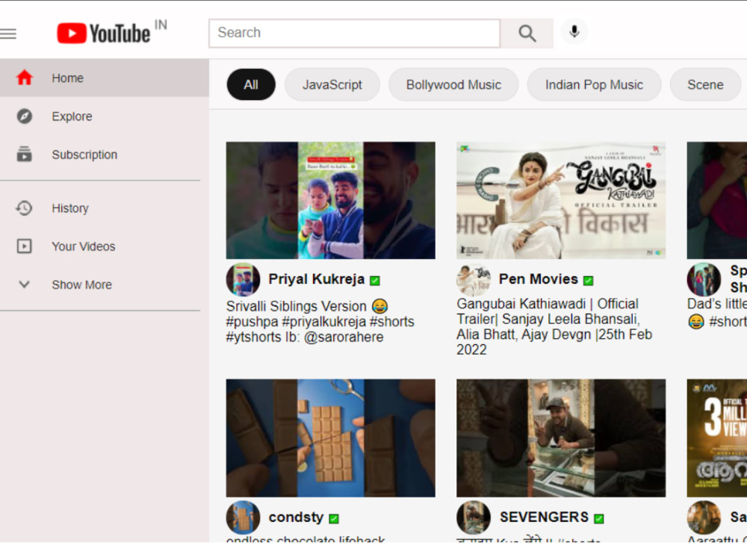
Task: Open avatar of the partially visible Sa channel
Action: click(704, 517)
